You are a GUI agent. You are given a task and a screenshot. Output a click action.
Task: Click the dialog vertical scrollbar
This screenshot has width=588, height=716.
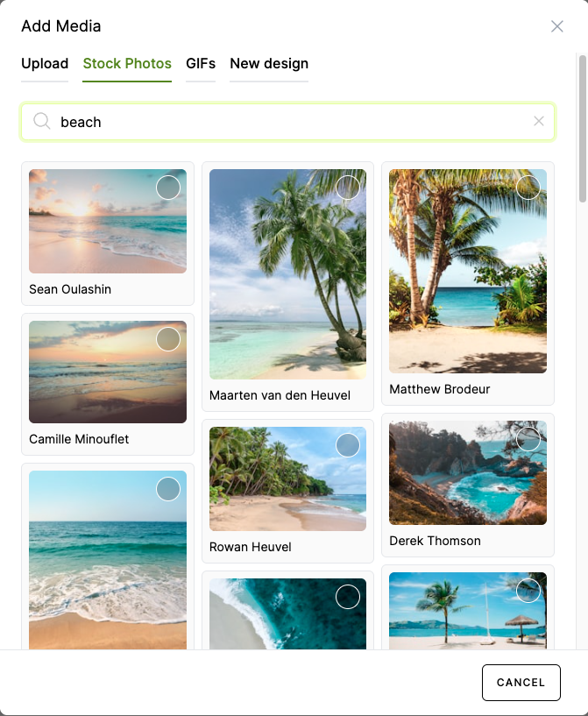coord(583,129)
